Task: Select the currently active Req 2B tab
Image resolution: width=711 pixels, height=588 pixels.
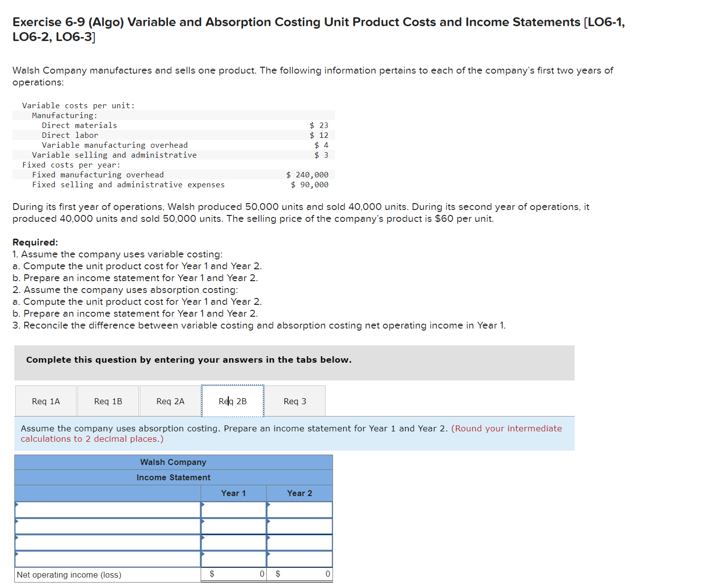Action: pos(232,401)
